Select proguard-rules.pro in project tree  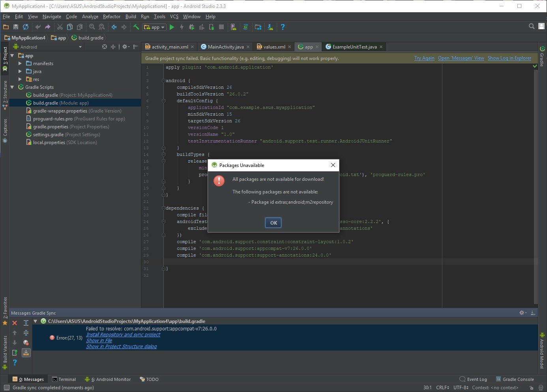pyautogui.click(x=75, y=119)
